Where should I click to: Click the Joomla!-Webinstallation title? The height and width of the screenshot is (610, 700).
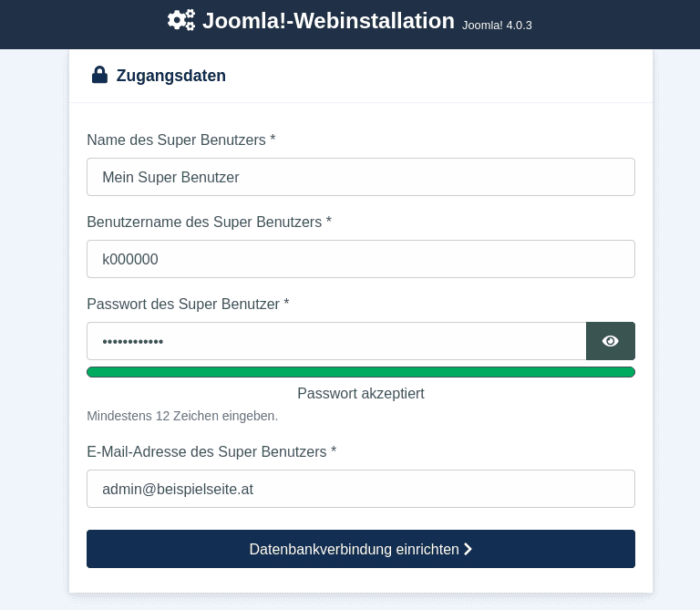click(328, 21)
